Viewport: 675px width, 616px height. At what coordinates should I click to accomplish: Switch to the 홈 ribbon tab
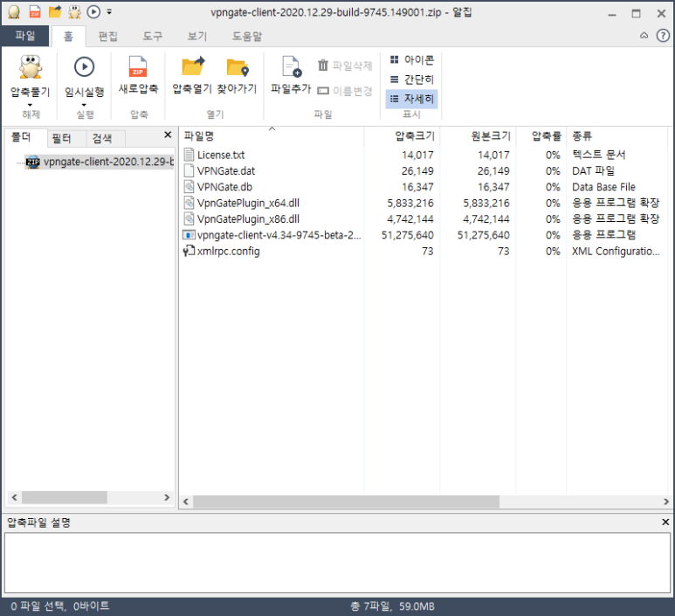pyautogui.click(x=68, y=36)
